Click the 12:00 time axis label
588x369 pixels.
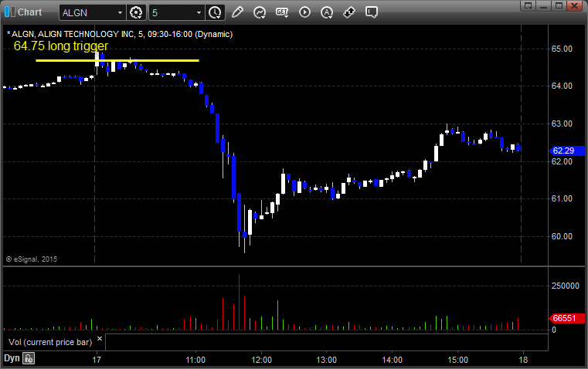coord(261,360)
